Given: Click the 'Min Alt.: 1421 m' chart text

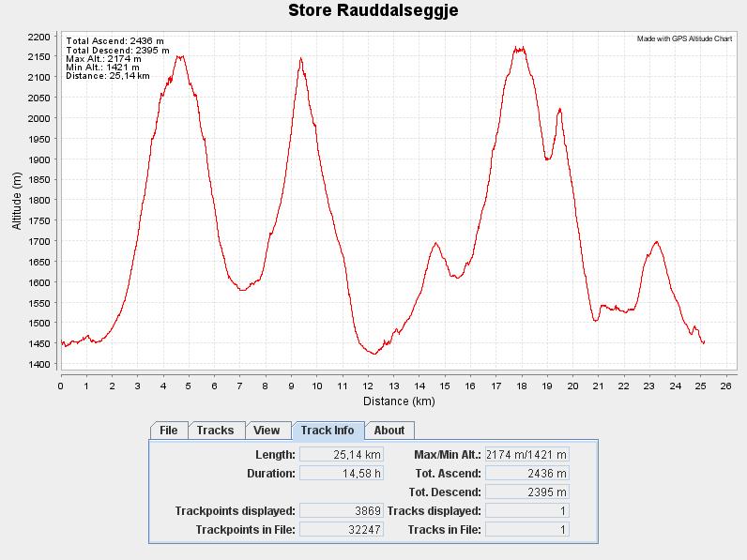Looking at the screenshot, I should 102,68.
